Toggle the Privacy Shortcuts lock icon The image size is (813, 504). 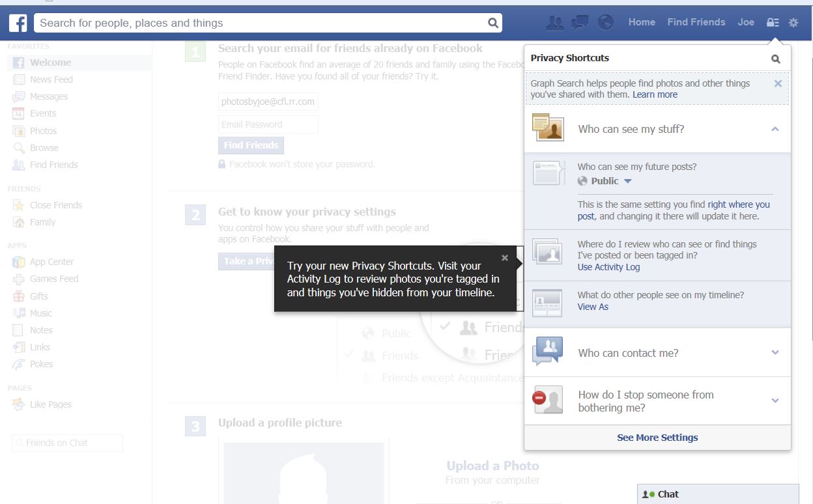[773, 22]
